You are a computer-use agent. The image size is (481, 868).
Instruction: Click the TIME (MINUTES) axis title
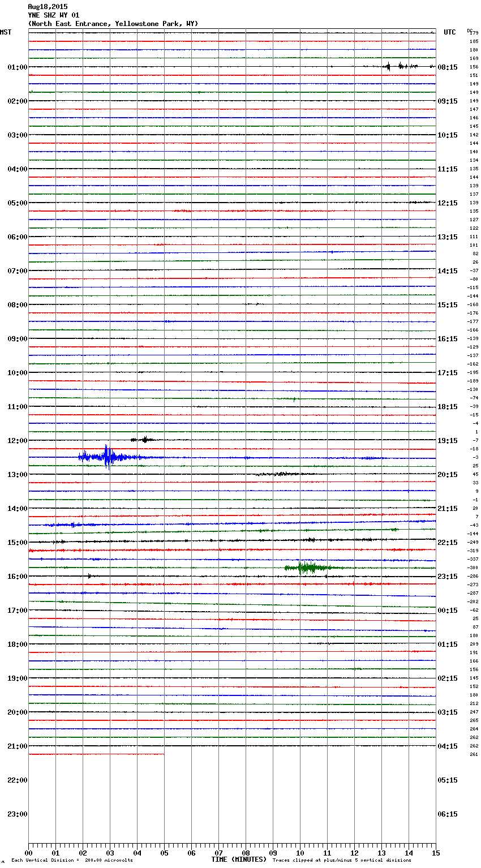pos(239,860)
